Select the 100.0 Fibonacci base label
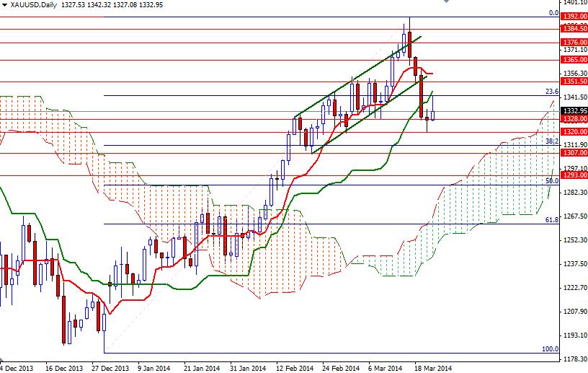The height and width of the screenshot is (373, 588). (550, 348)
